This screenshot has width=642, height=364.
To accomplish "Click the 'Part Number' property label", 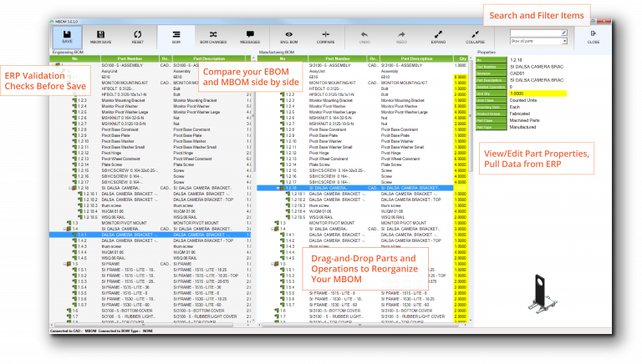I will click(x=491, y=67).
